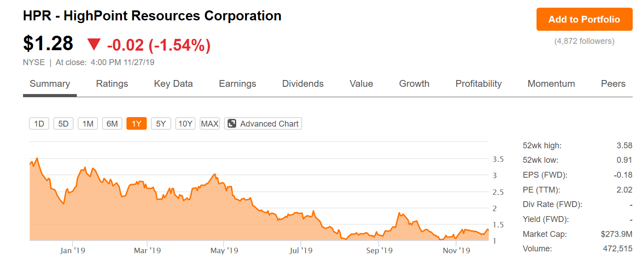Viewport: 644px width, 269px height.
Task: Click the Advanced Chart icon
Action: point(232,123)
